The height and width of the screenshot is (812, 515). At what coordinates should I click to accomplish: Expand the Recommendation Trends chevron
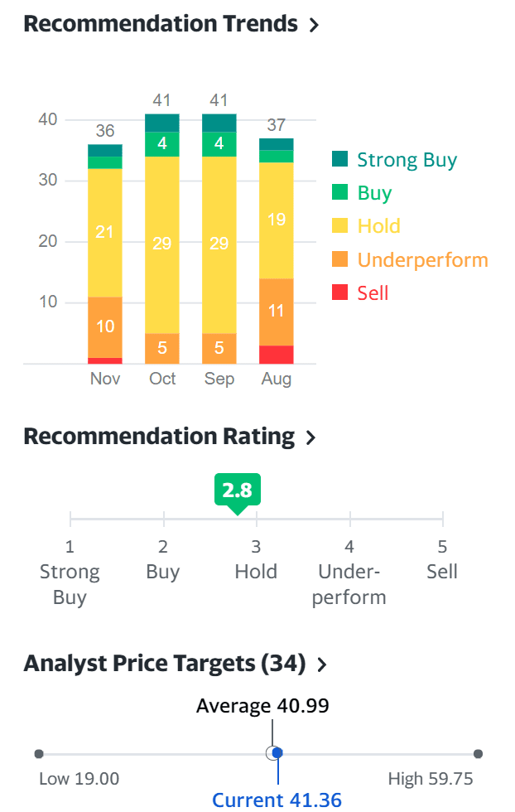[314, 25]
